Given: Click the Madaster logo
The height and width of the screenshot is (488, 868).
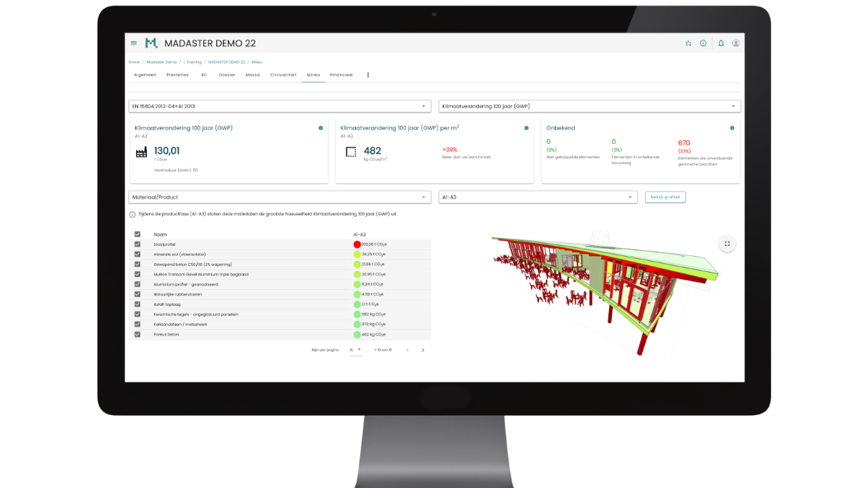Looking at the screenshot, I should click(151, 43).
